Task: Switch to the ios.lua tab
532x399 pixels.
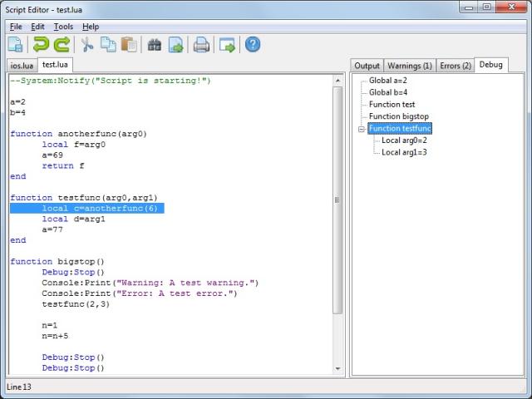Action: click(21, 65)
